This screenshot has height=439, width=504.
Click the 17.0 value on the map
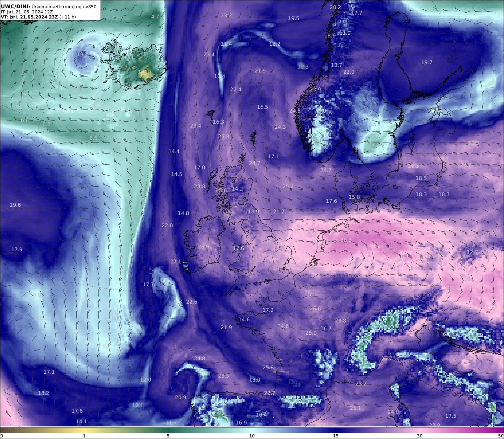[x=200, y=167]
